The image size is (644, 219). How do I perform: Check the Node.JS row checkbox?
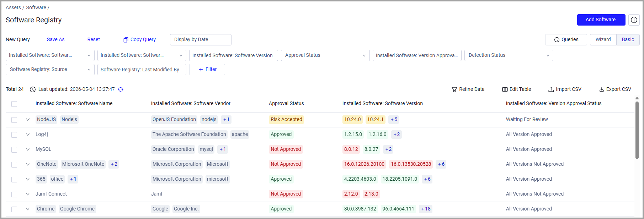(14, 120)
